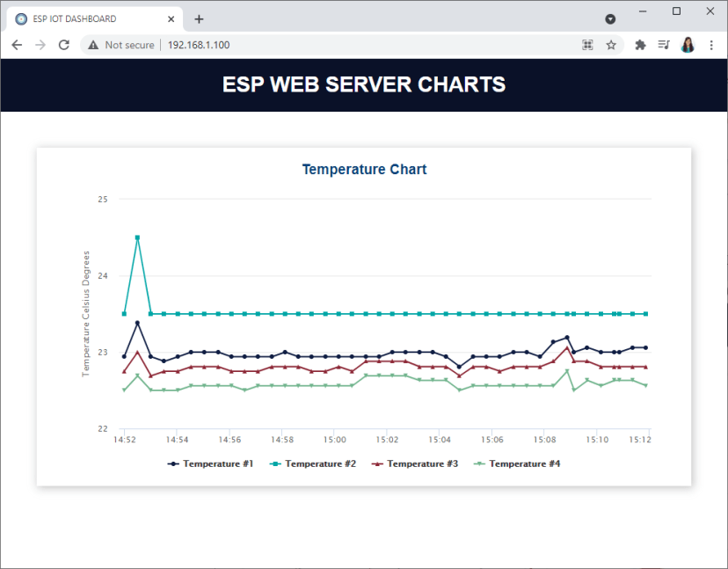Viewport: 728px width, 569px height.
Task: Toggle the Temperature #1 series in the legend
Action: (x=210, y=463)
